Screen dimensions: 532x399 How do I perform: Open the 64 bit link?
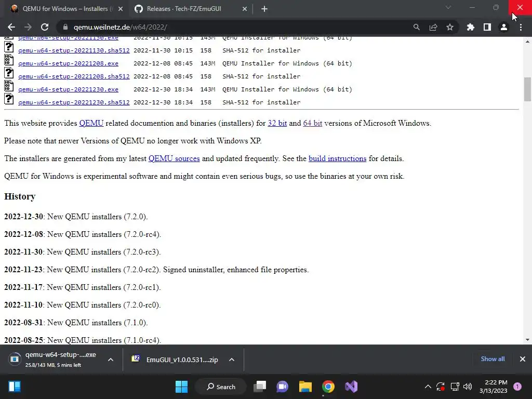312,123
